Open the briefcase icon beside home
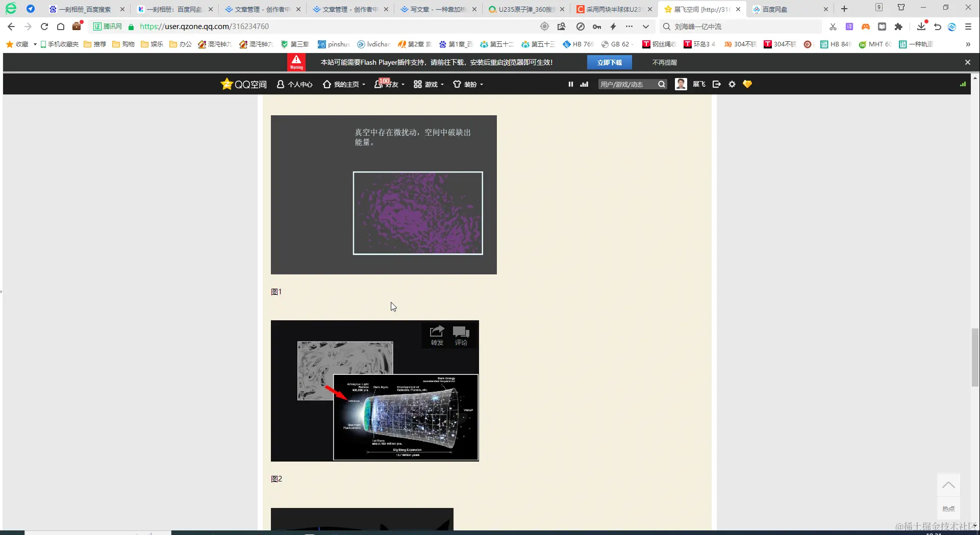Image resolution: width=980 pixels, height=535 pixels. tap(77, 27)
